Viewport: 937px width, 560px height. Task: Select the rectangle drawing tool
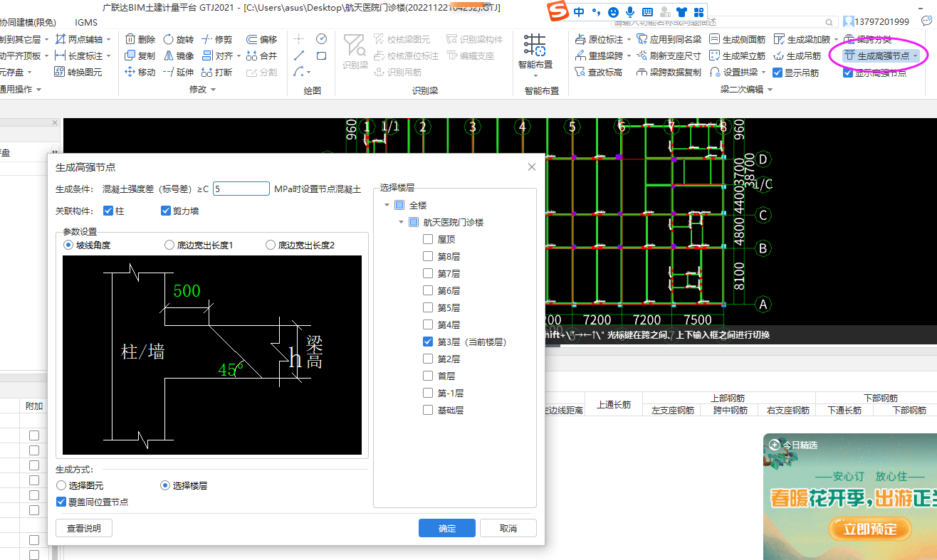pos(321,56)
